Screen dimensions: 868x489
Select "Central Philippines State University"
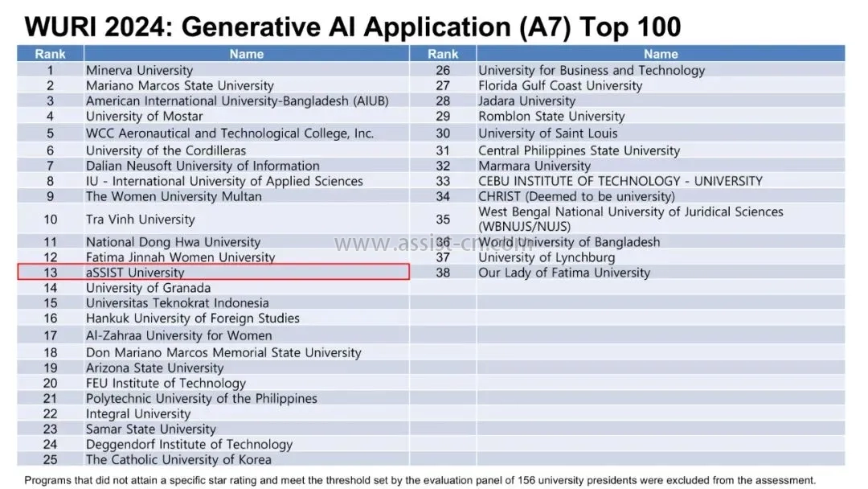579,150
